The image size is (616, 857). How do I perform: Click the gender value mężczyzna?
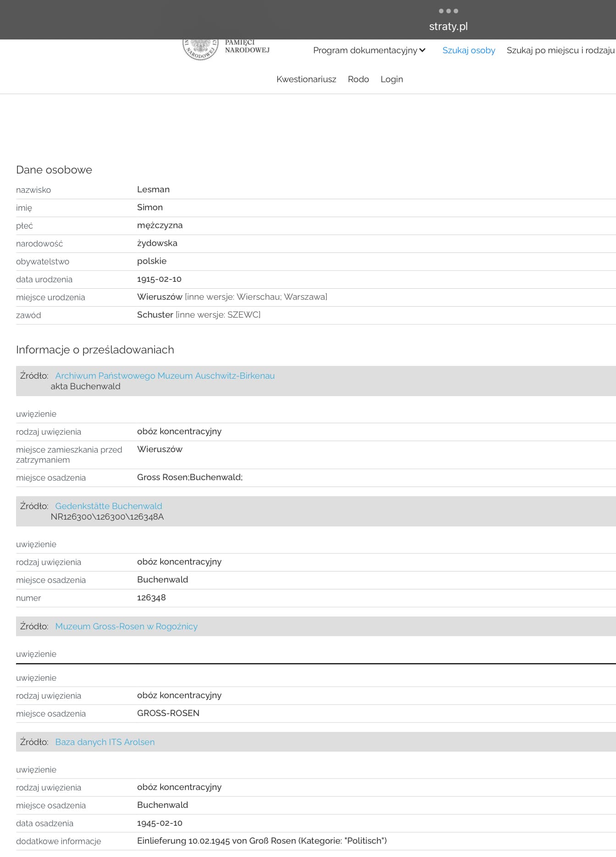pyautogui.click(x=160, y=225)
